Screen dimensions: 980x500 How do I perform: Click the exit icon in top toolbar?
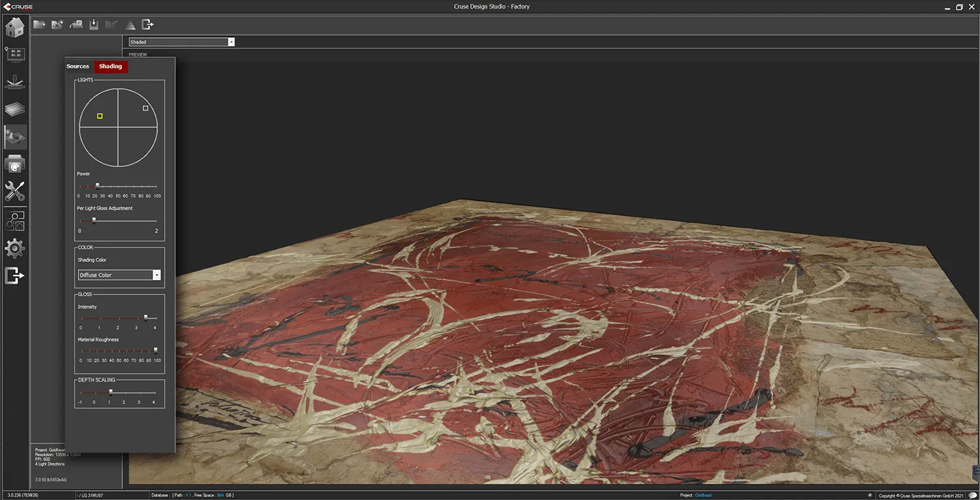pyautogui.click(x=148, y=25)
